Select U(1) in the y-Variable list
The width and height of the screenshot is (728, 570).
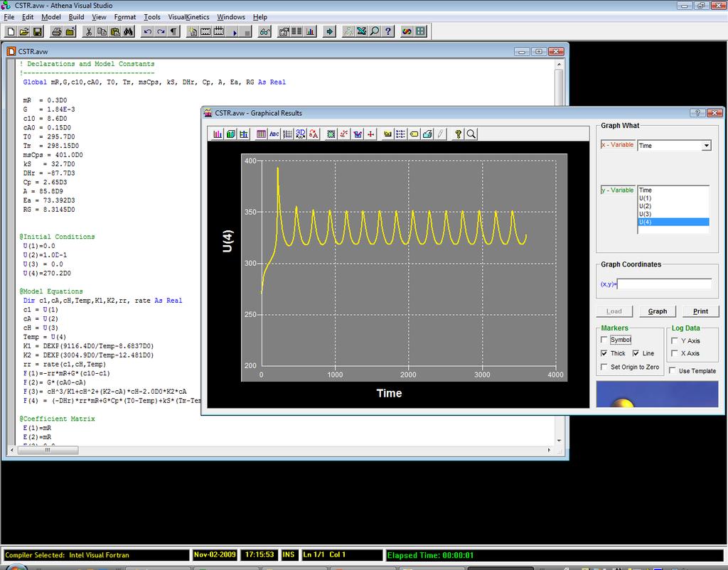[x=673, y=198]
